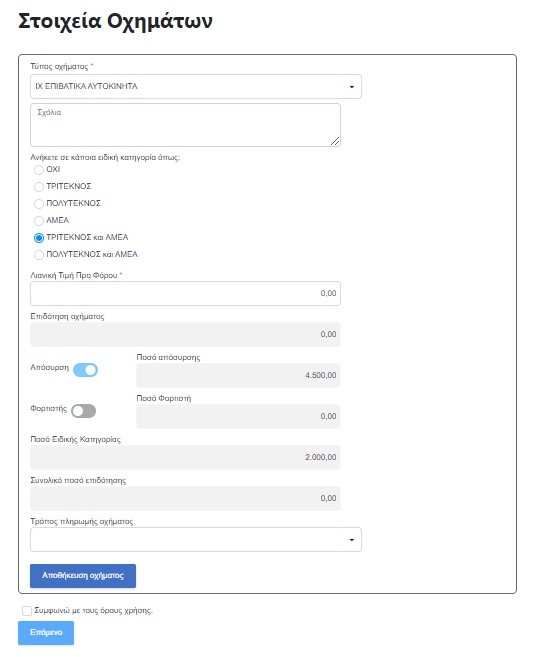Click the Επόμενο button

[46, 633]
